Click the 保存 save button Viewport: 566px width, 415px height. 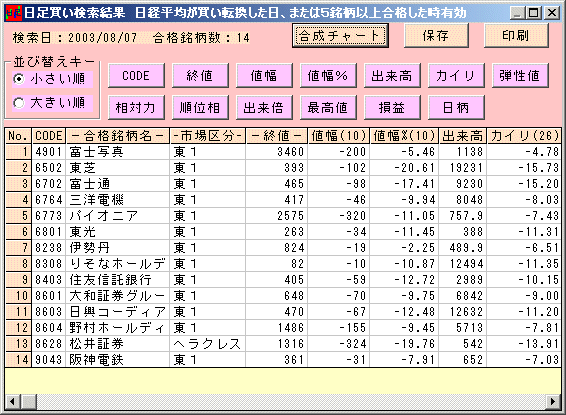click(x=436, y=36)
